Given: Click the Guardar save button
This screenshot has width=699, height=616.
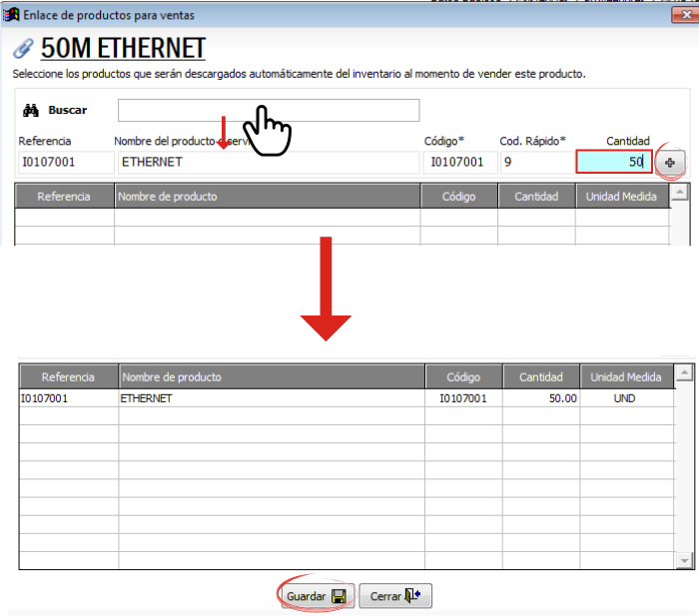Looking at the screenshot, I should pos(318,595).
